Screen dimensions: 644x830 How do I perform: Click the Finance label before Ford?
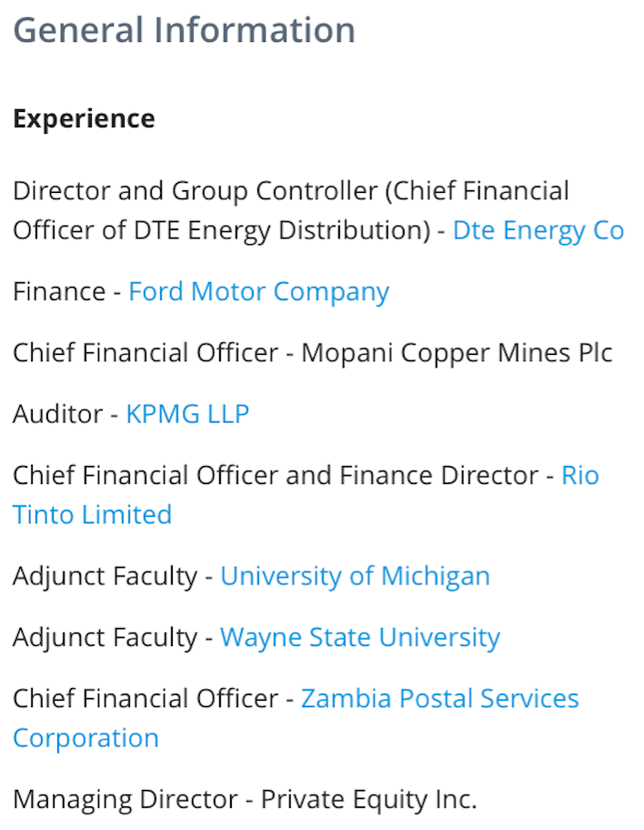(x=59, y=291)
